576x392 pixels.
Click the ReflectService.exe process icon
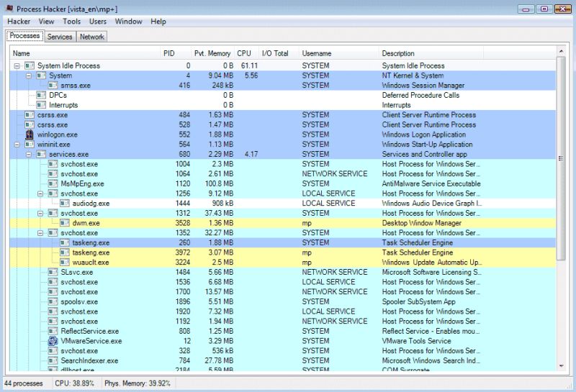click(x=53, y=331)
